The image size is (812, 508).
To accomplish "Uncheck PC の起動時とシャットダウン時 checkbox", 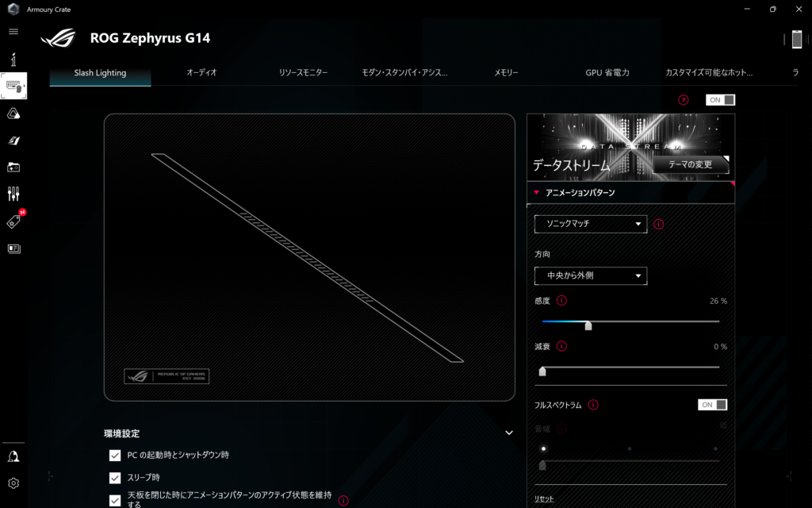I will click(x=115, y=455).
